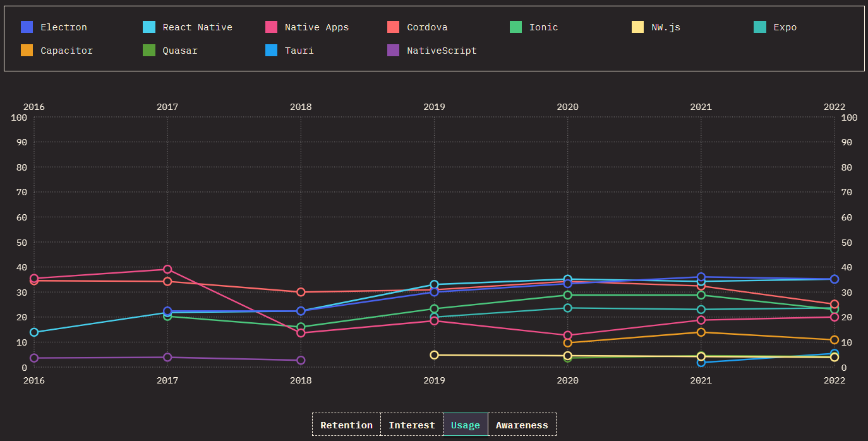Select the NW.js legend color swatch
This screenshot has width=868, height=441.
pyautogui.click(x=638, y=27)
